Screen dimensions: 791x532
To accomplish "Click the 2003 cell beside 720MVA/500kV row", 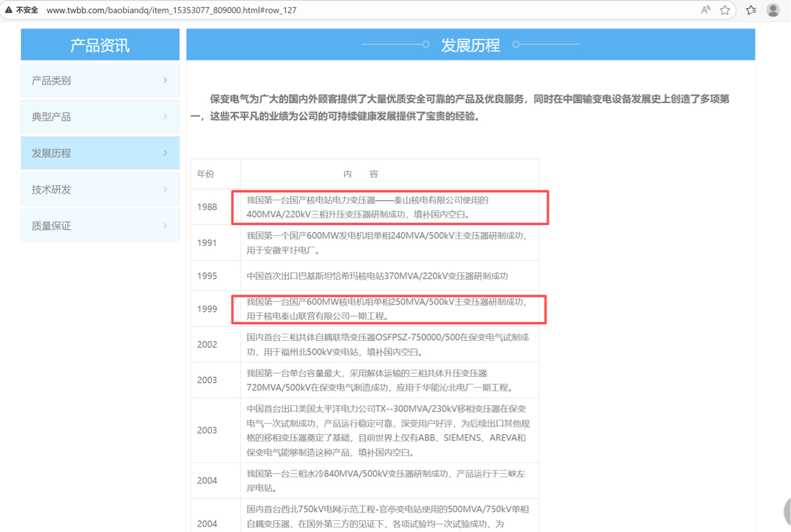I will click(215, 380).
